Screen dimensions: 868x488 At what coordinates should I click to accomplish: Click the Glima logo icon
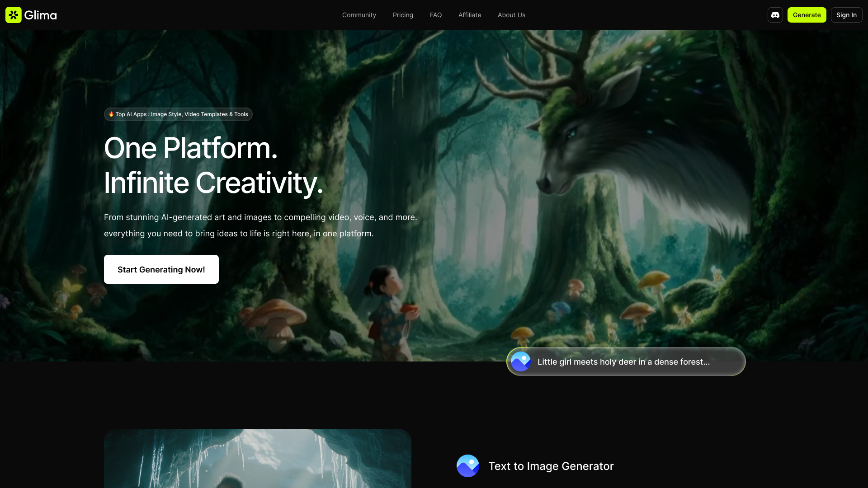(x=14, y=15)
